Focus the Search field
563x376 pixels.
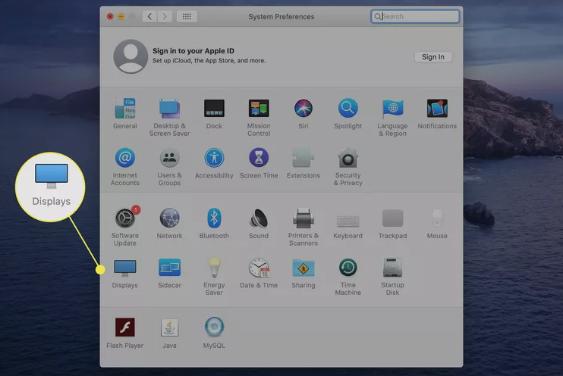(x=415, y=16)
